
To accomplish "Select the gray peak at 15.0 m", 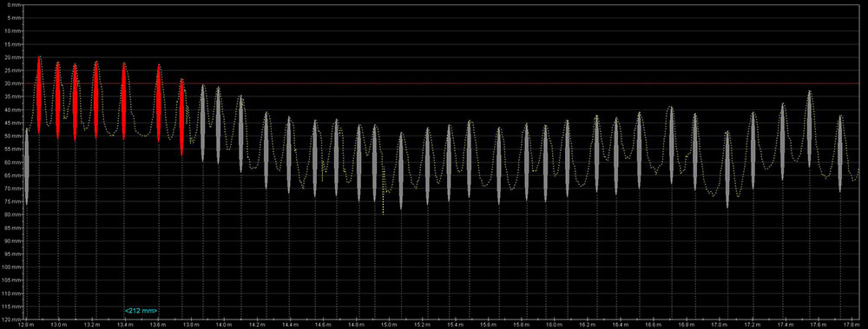I will (401, 171).
